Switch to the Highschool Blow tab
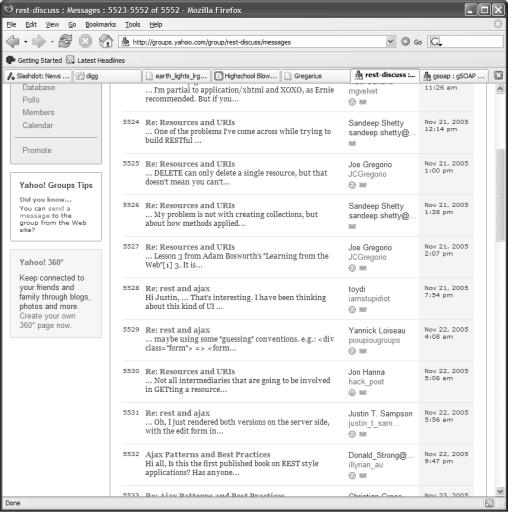The image size is (508, 512). [x=246, y=76]
